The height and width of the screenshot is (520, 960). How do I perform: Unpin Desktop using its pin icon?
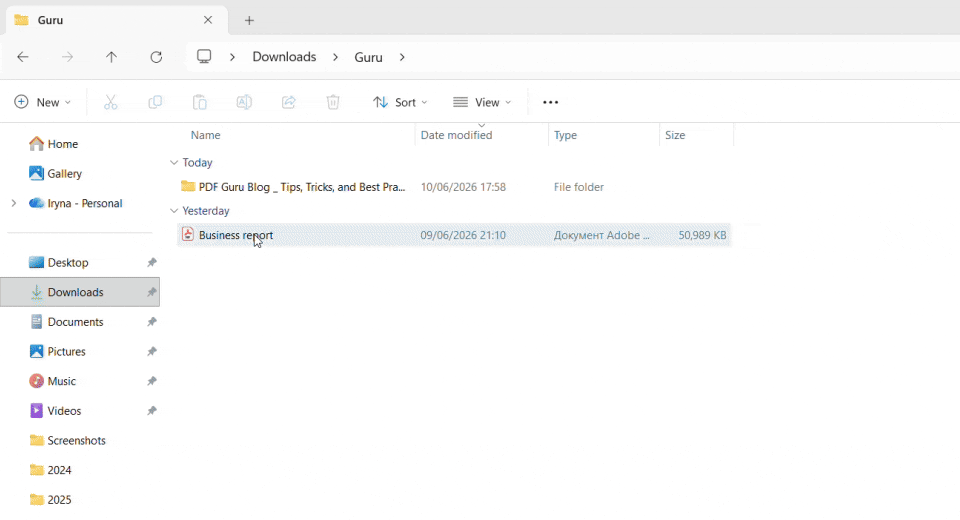(x=152, y=263)
